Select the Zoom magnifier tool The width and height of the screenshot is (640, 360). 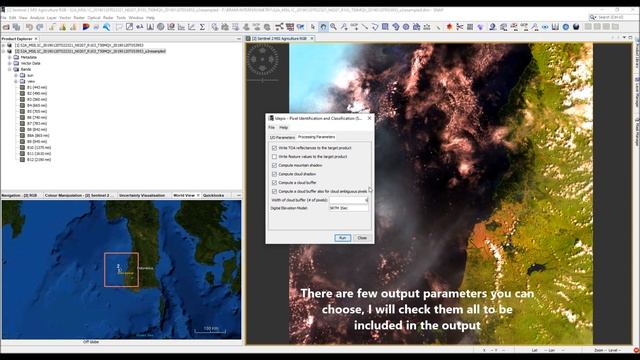pos(333,27)
